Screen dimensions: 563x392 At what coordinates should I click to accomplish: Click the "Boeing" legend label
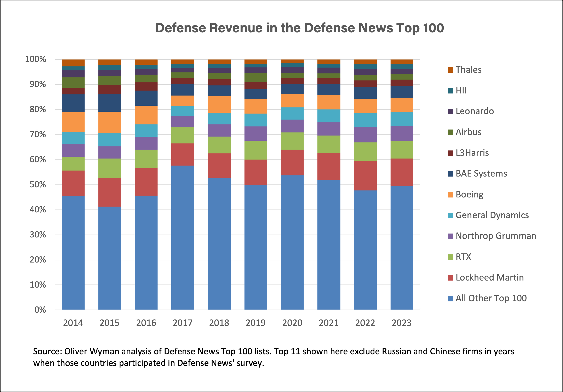pyautogui.click(x=469, y=195)
